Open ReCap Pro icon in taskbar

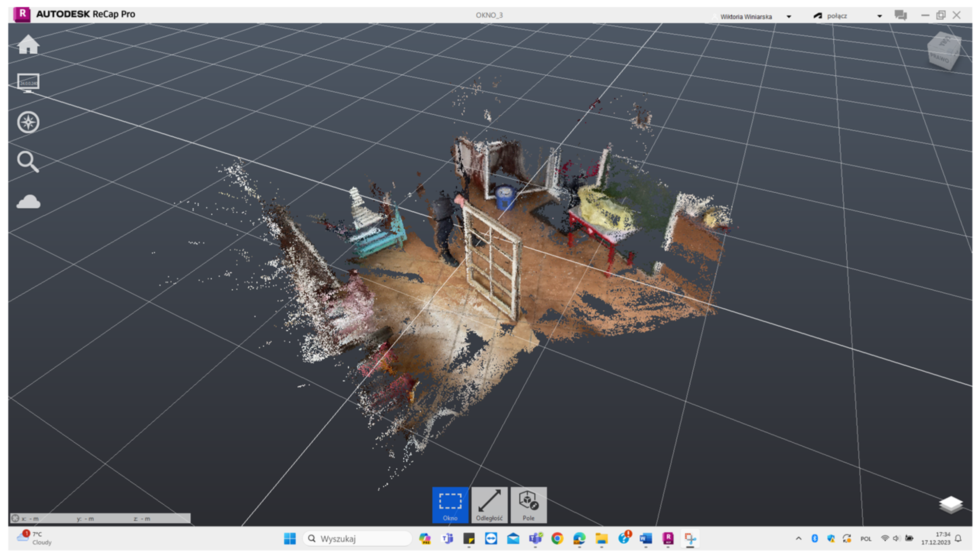[x=668, y=539]
